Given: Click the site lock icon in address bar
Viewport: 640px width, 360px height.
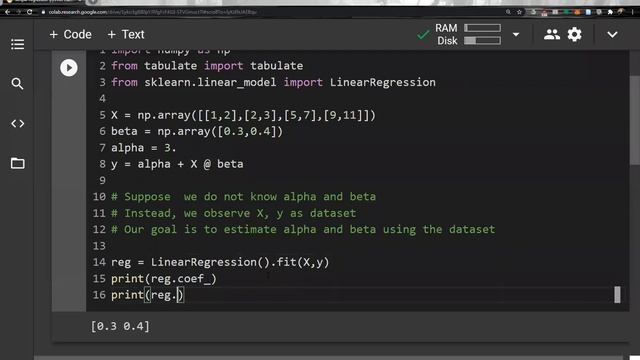Looking at the screenshot, I should coord(43,12).
